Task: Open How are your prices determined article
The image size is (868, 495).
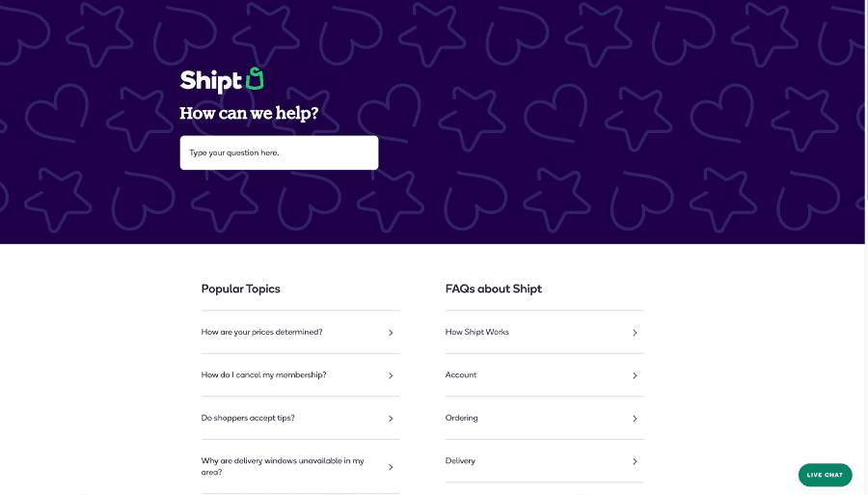Action: [261, 332]
